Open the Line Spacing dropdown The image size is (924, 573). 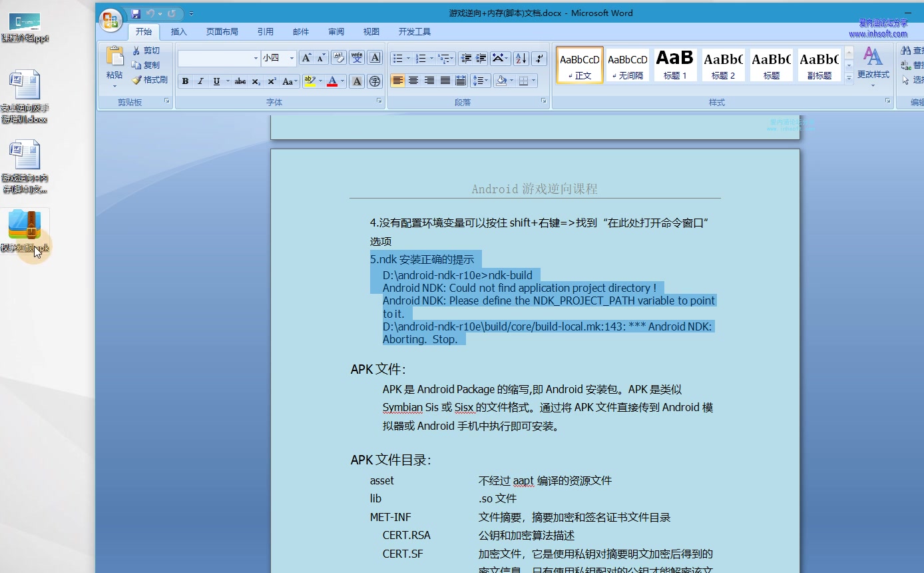tap(480, 81)
